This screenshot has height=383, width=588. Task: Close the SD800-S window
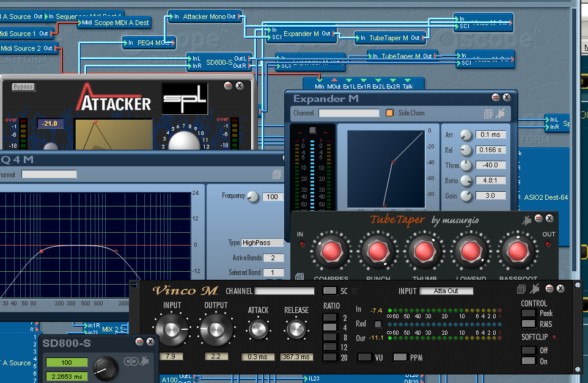[x=150, y=341]
